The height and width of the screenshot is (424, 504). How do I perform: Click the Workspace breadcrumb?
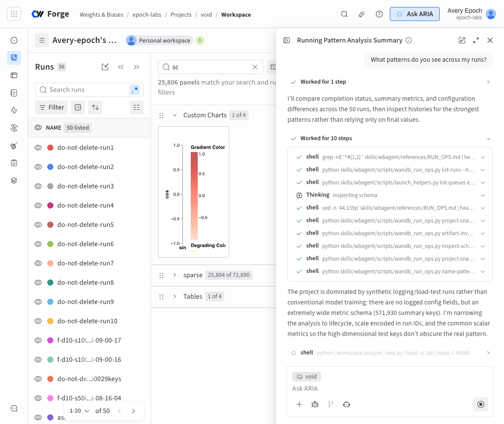click(236, 14)
